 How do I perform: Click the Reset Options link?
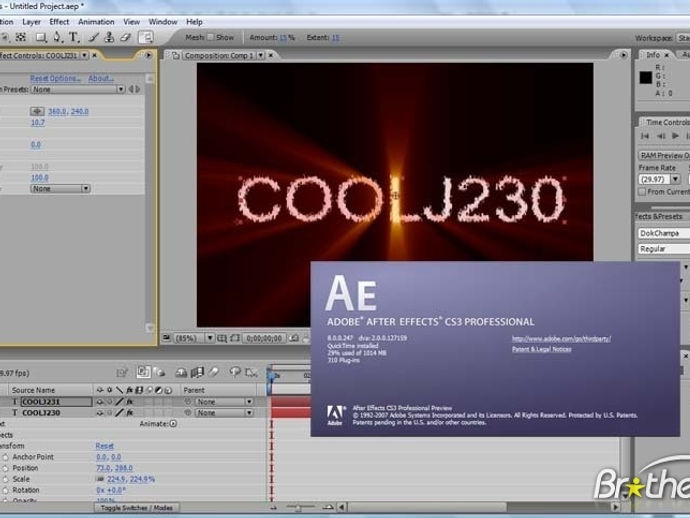point(55,78)
